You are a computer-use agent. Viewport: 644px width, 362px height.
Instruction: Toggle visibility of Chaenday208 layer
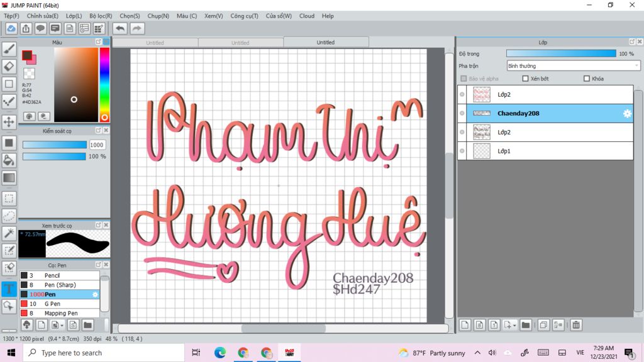[462, 113]
